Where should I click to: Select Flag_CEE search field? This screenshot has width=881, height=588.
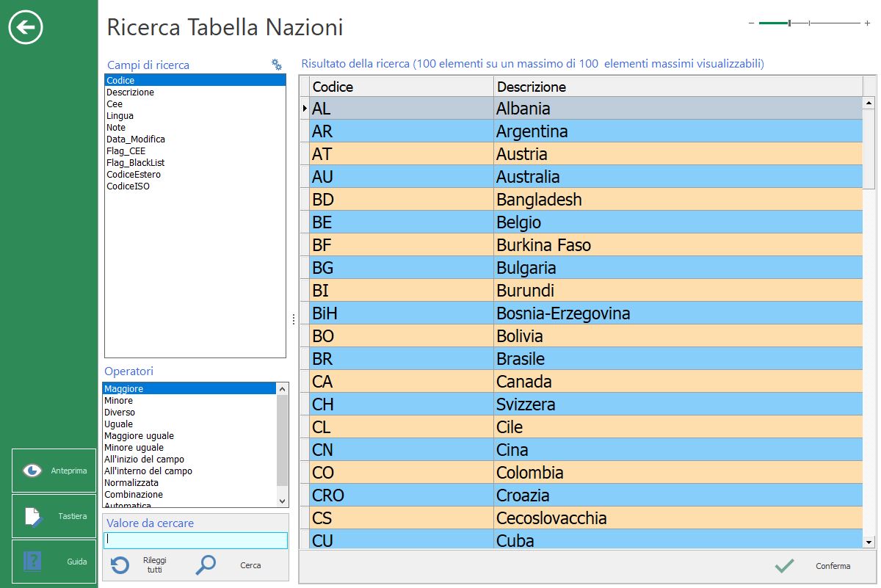click(x=195, y=151)
